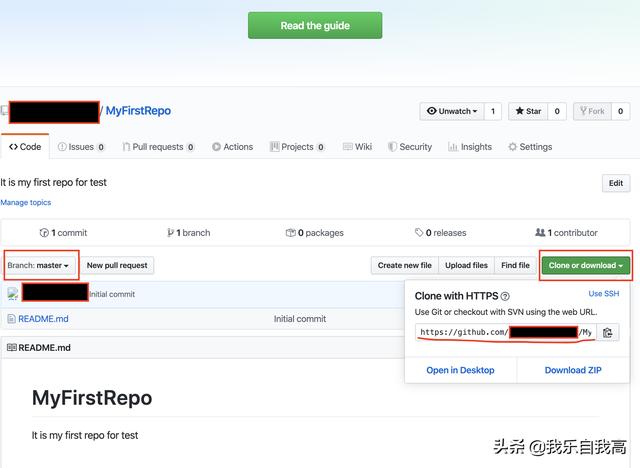Image resolution: width=640 pixels, height=468 pixels.
Task: Switch to the Issues tab
Action: pyautogui.click(x=81, y=147)
